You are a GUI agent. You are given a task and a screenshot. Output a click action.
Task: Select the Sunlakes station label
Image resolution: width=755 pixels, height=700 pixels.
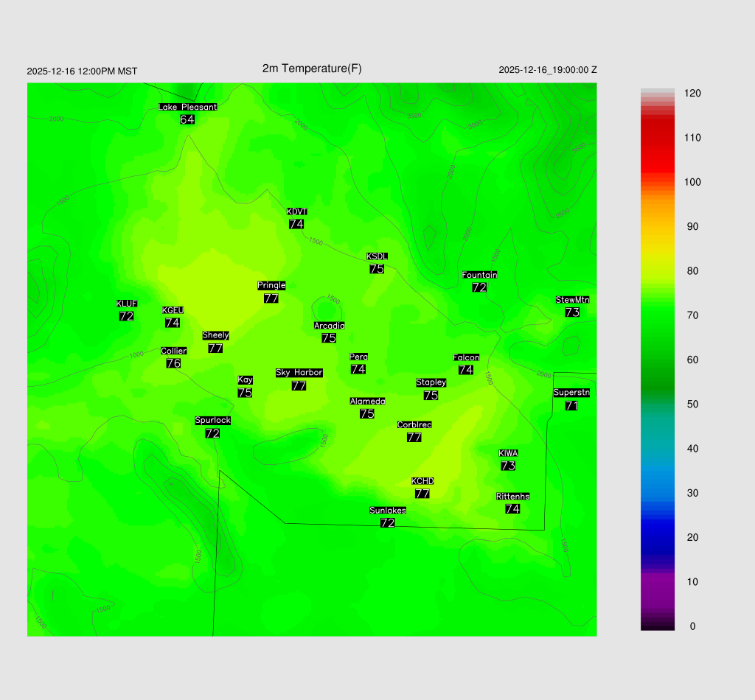(388, 510)
